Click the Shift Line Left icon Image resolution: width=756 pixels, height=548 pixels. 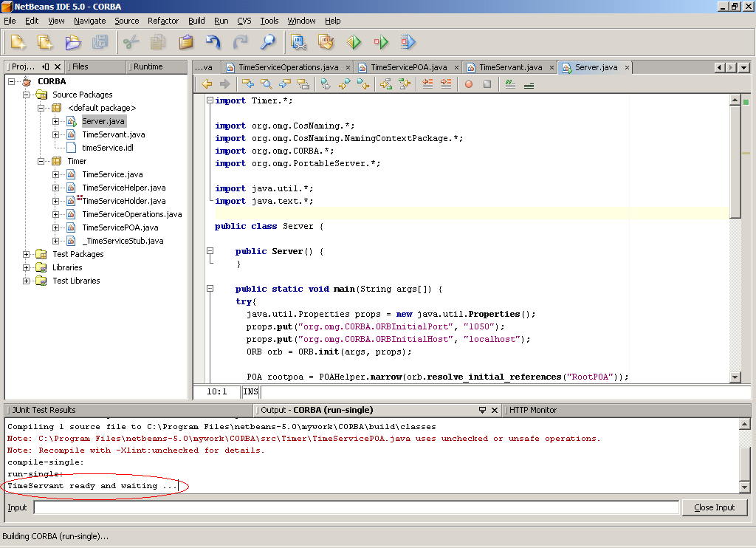click(427, 84)
